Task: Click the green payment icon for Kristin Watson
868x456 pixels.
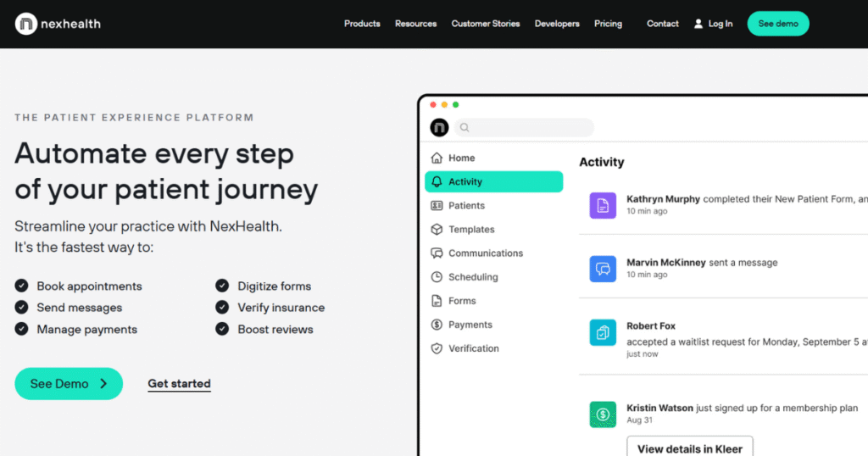Action: pyautogui.click(x=603, y=414)
